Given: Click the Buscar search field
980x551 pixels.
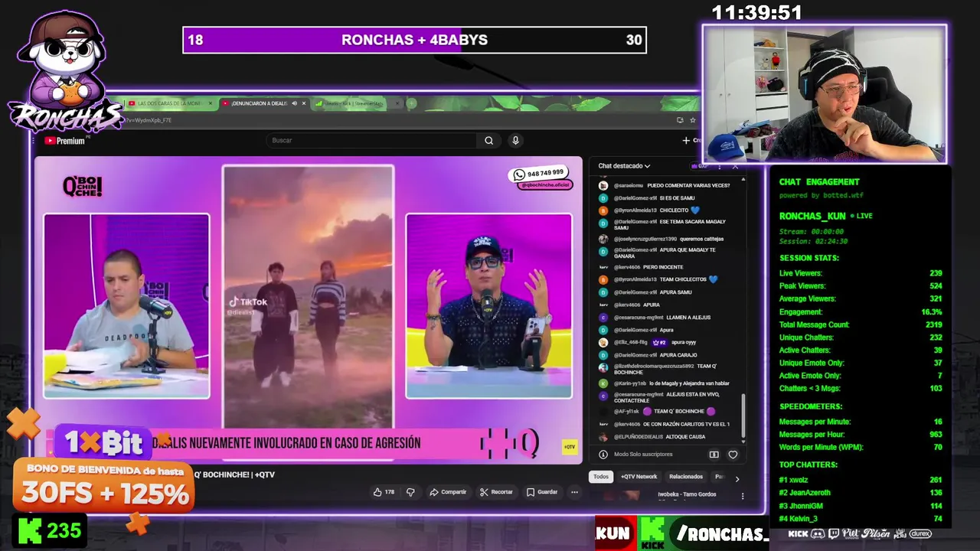Looking at the screenshot, I should click(x=373, y=140).
